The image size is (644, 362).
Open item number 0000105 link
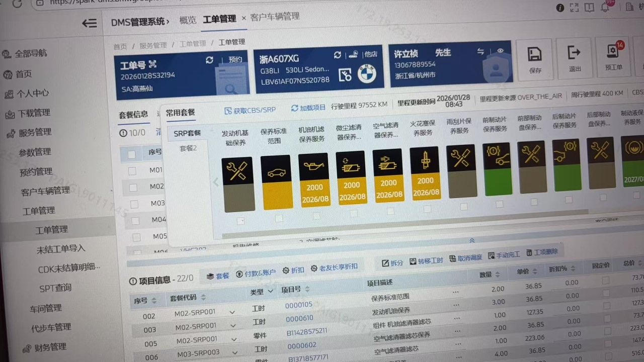point(298,305)
